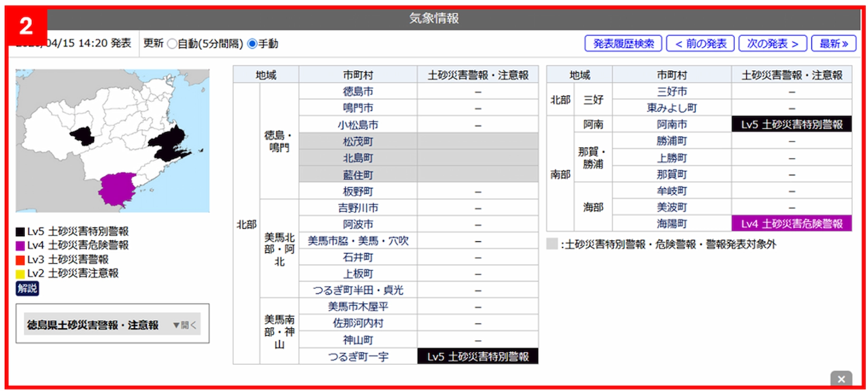
Task: Select 東みよし町 row
Action: (x=732, y=108)
